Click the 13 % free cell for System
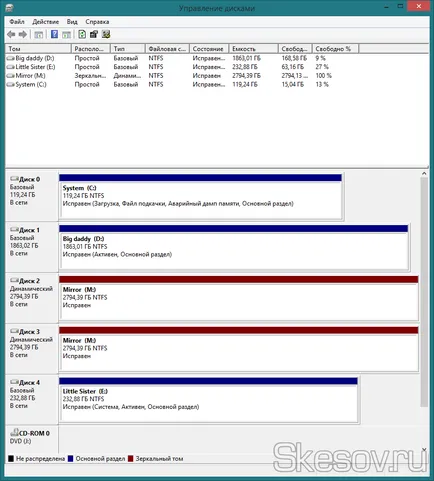The image size is (434, 481). (x=322, y=85)
